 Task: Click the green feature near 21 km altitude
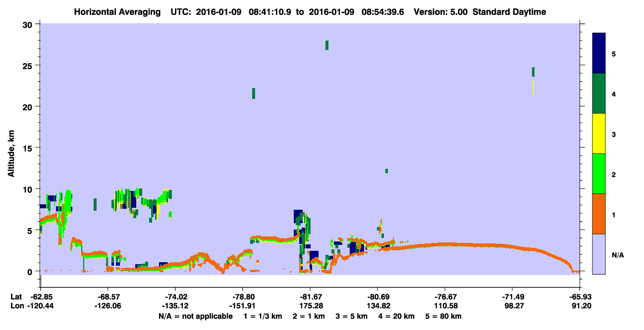(254, 94)
